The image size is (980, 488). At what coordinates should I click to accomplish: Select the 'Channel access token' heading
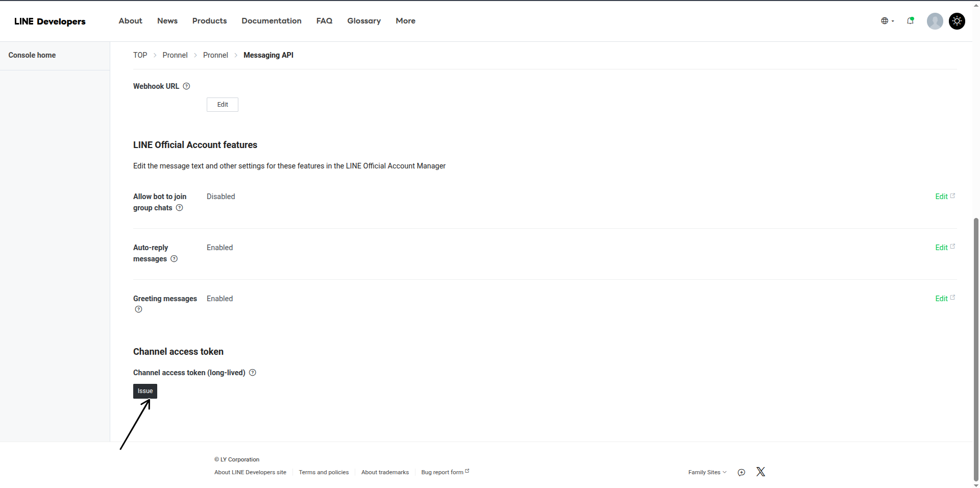click(x=178, y=352)
